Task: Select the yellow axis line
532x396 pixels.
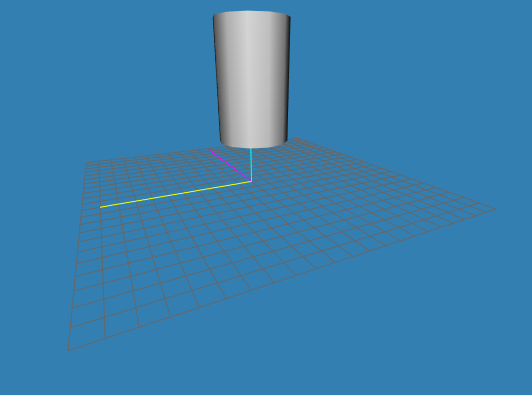Action: [175, 194]
